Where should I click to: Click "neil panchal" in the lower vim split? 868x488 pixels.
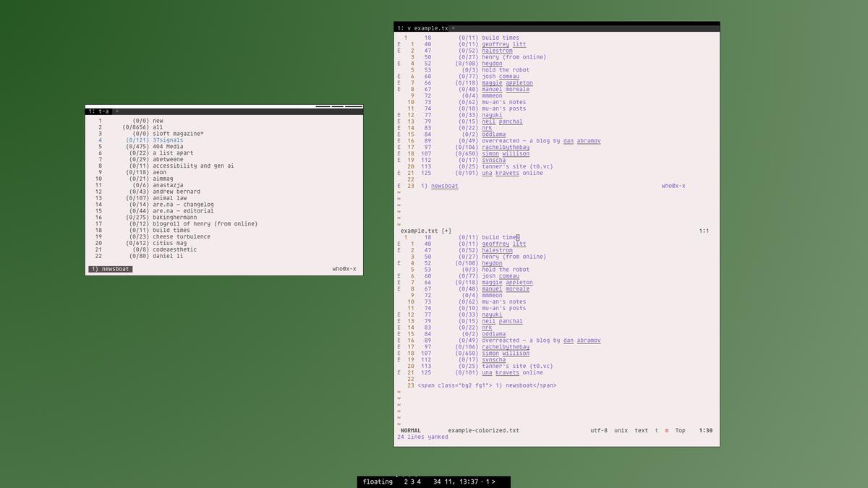(503, 321)
